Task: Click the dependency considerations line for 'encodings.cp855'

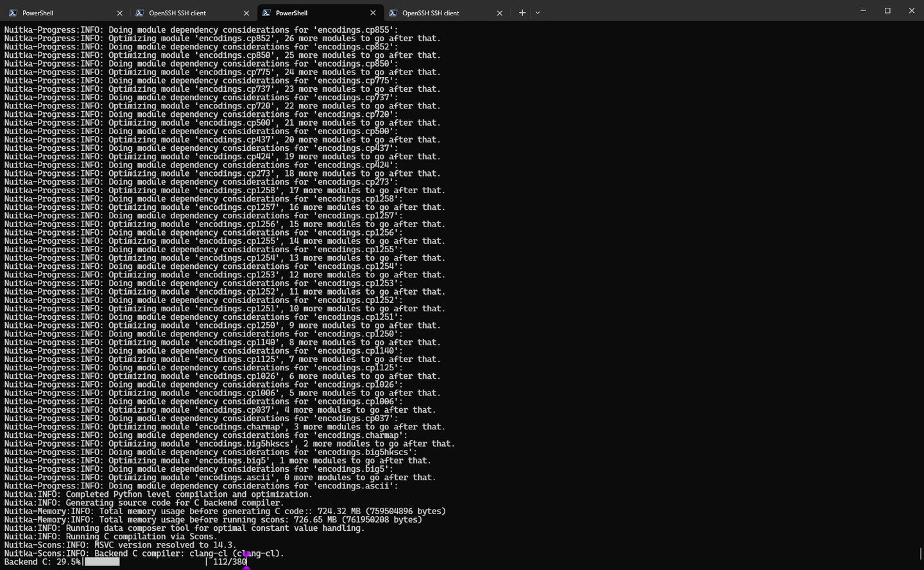Action: pos(201,30)
